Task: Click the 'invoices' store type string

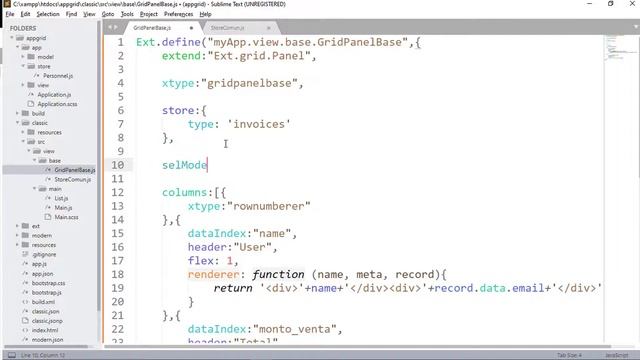Action: pyautogui.click(x=259, y=124)
